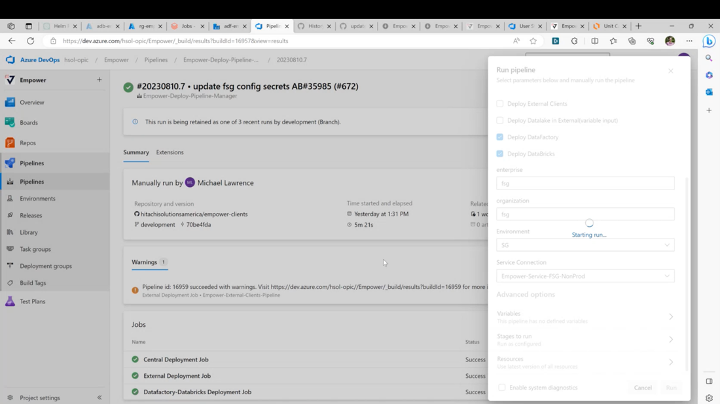Click the plus icon next to Empower

(x=99, y=80)
